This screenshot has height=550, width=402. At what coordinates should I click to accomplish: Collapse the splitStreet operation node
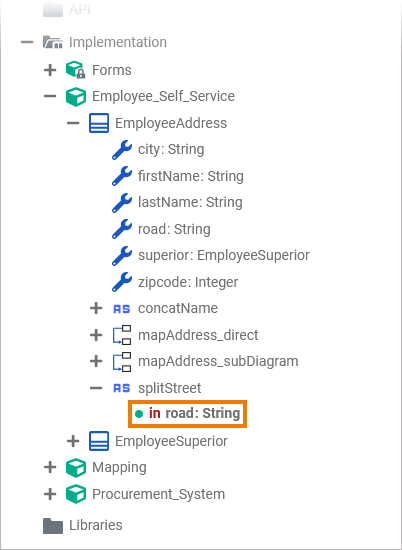[x=96, y=388]
